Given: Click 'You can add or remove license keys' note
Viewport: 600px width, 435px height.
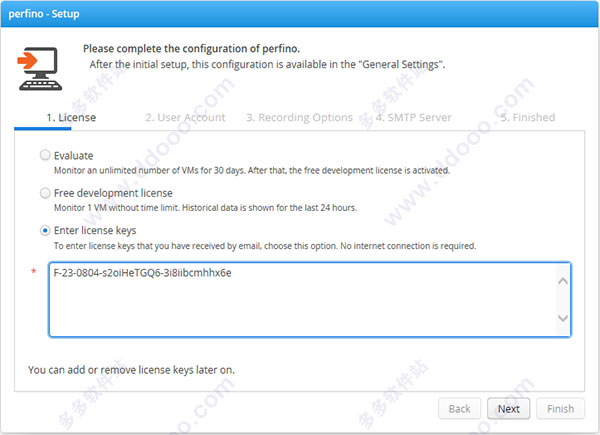Looking at the screenshot, I should [x=131, y=370].
